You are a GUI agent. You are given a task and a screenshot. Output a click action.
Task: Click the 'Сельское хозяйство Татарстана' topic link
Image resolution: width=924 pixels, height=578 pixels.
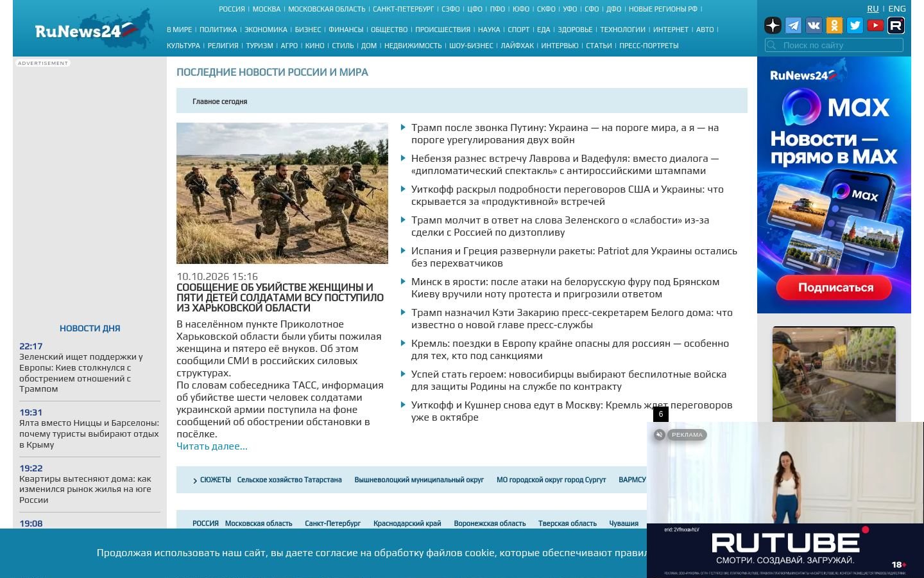click(x=289, y=480)
